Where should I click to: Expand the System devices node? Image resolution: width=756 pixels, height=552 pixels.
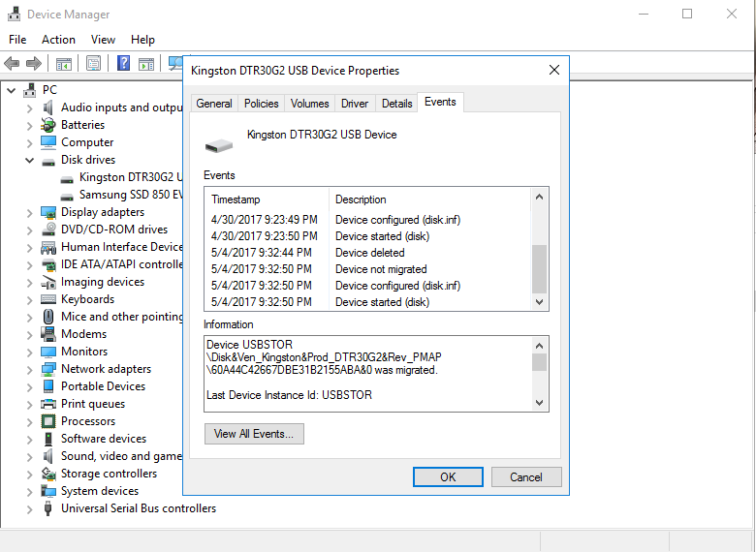(x=29, y=491)
